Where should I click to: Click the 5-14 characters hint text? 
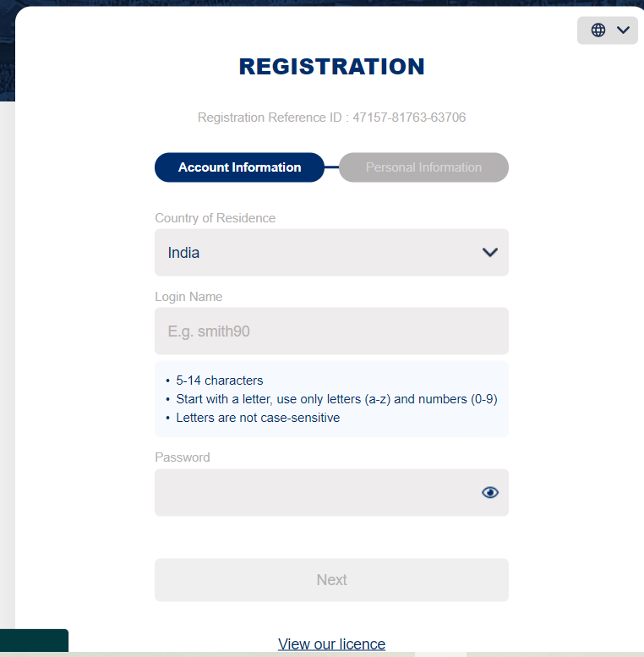pyautogui.click(x=220, y=381)
